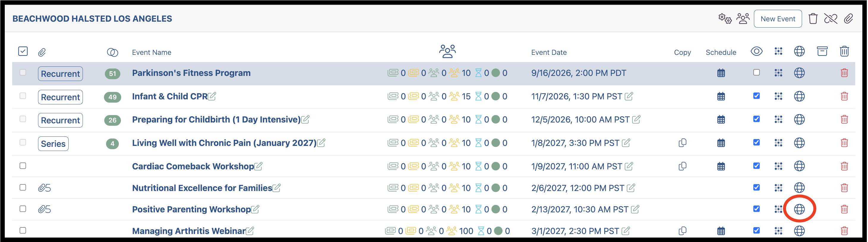Open schedule calendar for Managing Arthritis Webinar
Image resolution: width=868 pixels, height=242 pixels.
coord(721,231)
